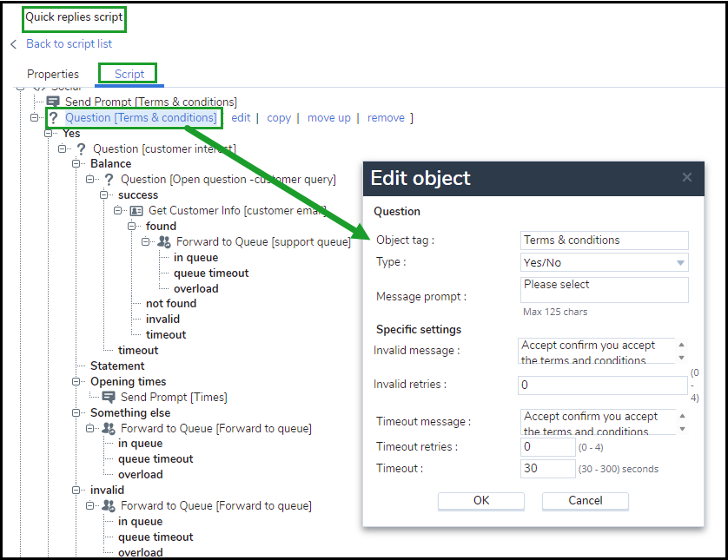Select the Opening times branch label
The width and height of the screenshot is (728, 560).
(x=129, y=381)
